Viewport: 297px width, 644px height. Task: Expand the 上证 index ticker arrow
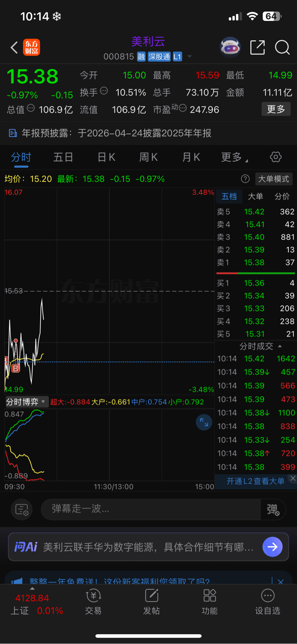point(32,588)
